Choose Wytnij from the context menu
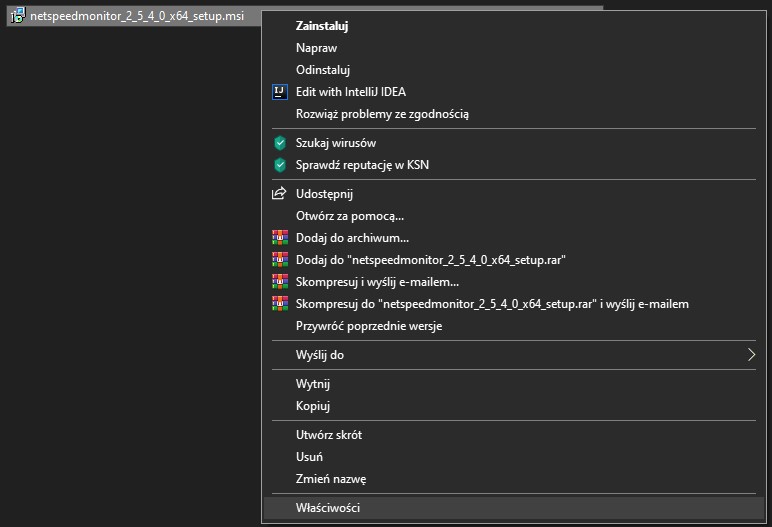 click(514, 384)
